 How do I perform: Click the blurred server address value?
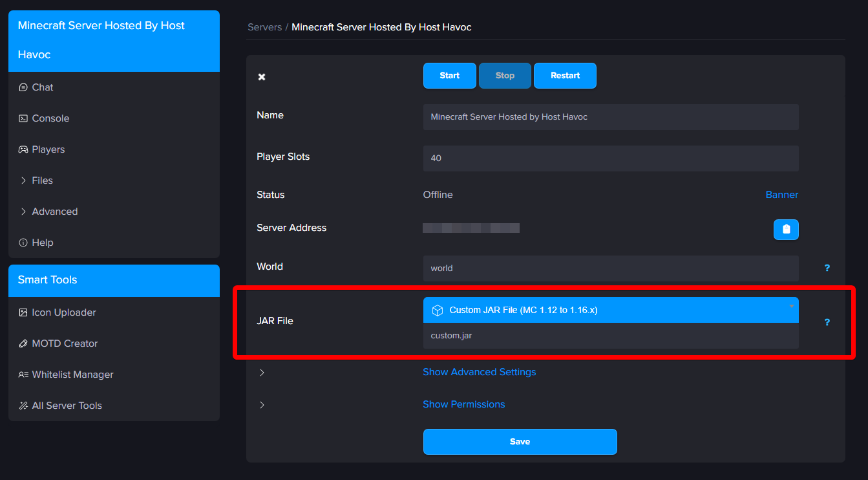coord(471,228)
